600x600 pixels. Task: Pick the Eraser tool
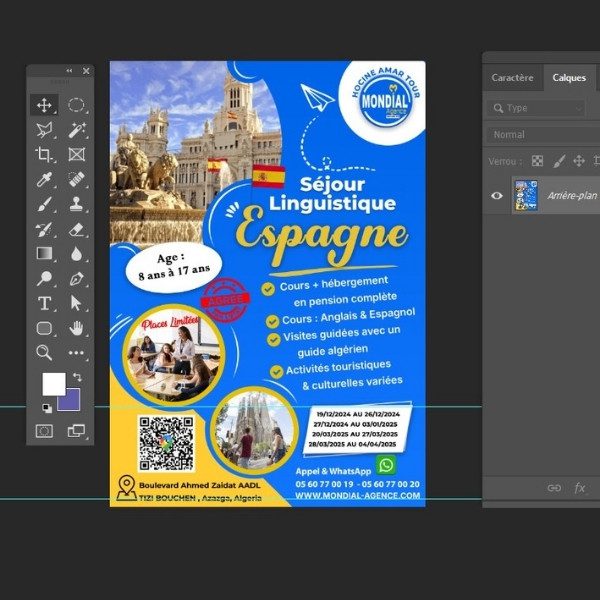pyautogui.click(x=76, y=229)
